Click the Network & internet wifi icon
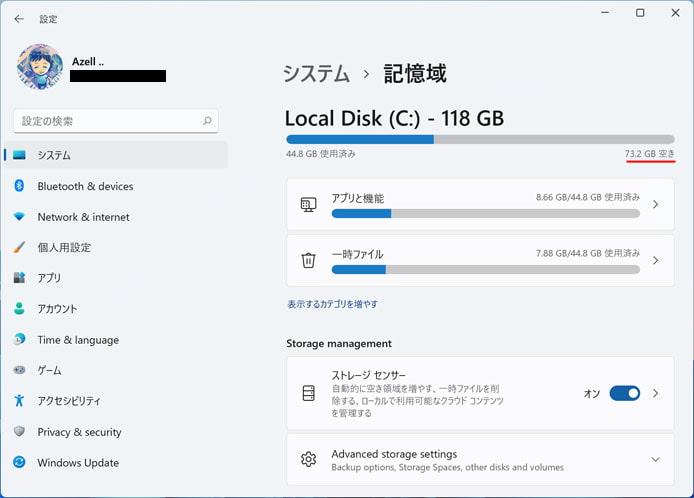Image resolution: width=694 pixels, height=498 pixels. (19, 216)
